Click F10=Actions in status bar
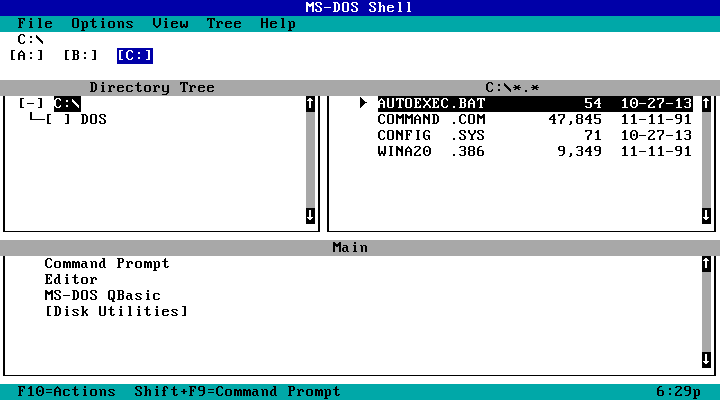 pyautogui.click(x=67, y=392)
